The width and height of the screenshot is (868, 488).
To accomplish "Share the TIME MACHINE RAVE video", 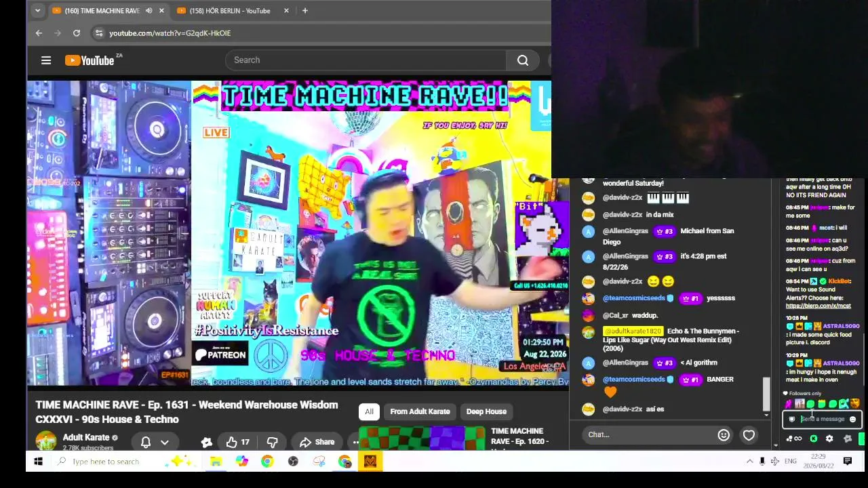I will point(317,442).
